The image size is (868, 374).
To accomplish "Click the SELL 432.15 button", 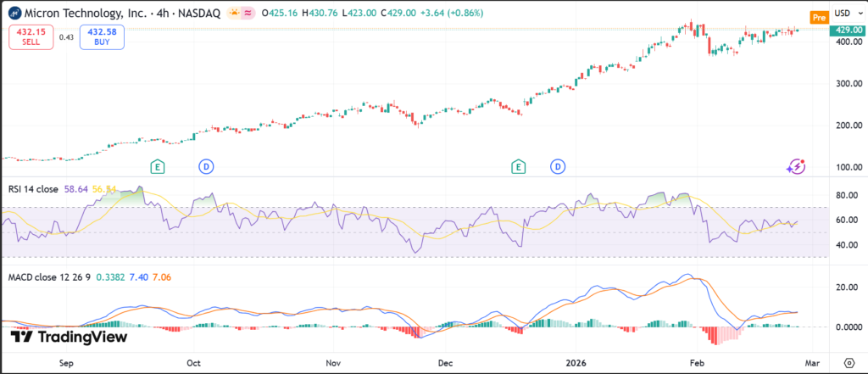I will tap(31, 36).
